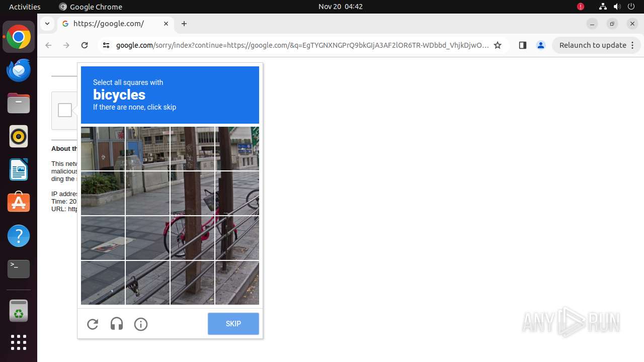Viewport: 644px width, 362px height.
Task: Open the Relaunch to update menu dots
Action: tap(633, 45)
